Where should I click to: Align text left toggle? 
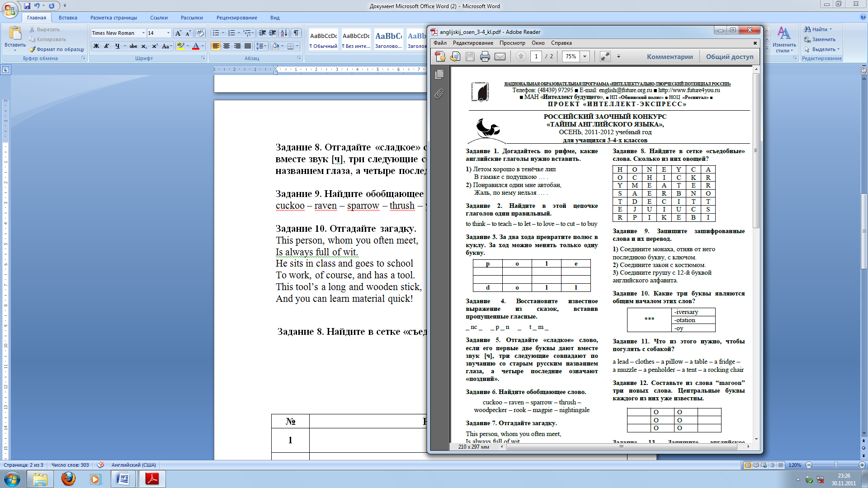click(216, 46)
